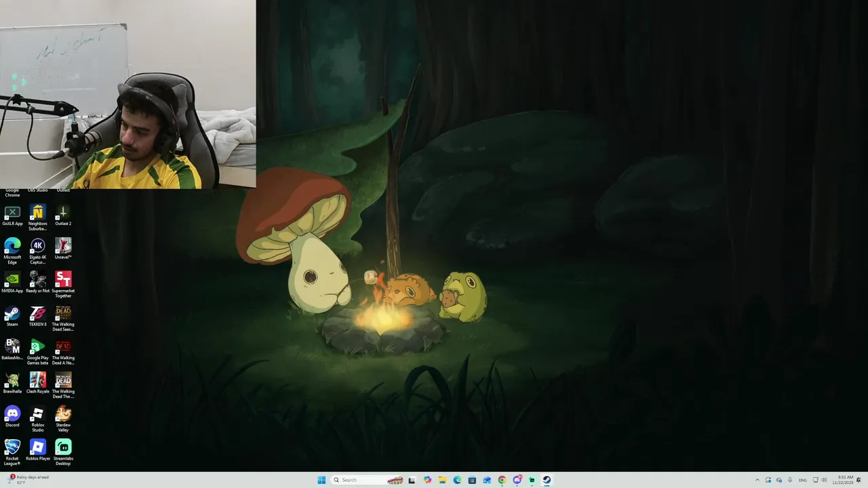Open Microsoft Store from the taskbar
The height and width of the screenshot is (488, 868).
472,480
